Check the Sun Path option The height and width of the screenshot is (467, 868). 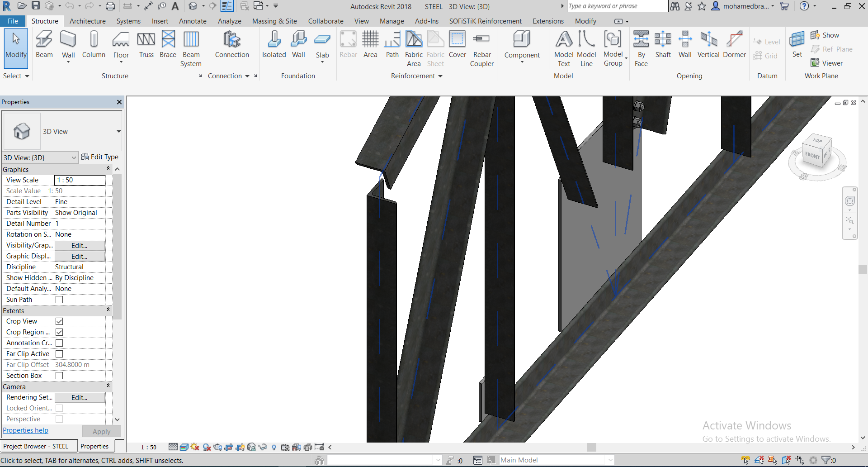point(59,299)
